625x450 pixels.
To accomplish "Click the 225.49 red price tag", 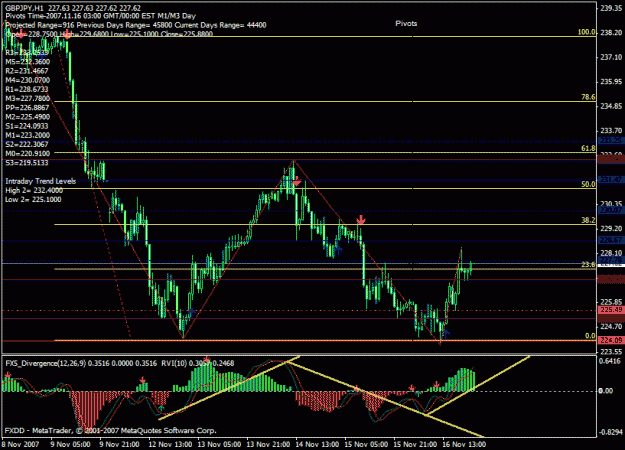I will [x=611, y=310].
